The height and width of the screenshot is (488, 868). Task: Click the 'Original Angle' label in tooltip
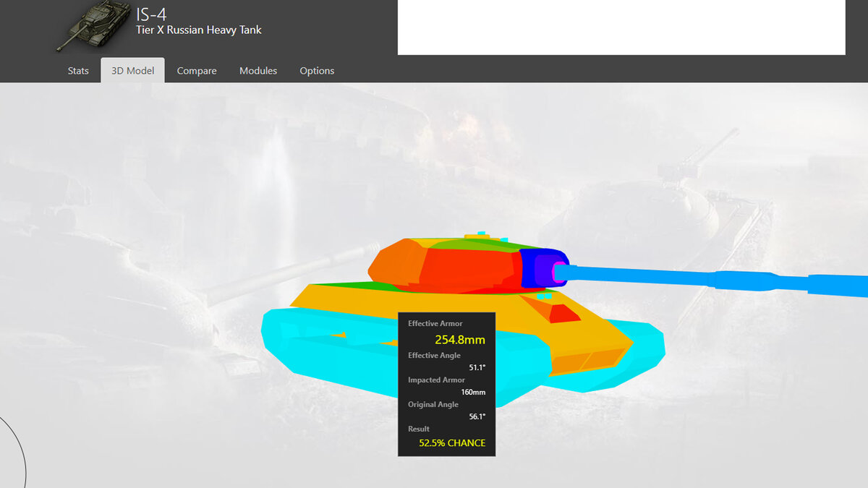(x=433, y=404)
